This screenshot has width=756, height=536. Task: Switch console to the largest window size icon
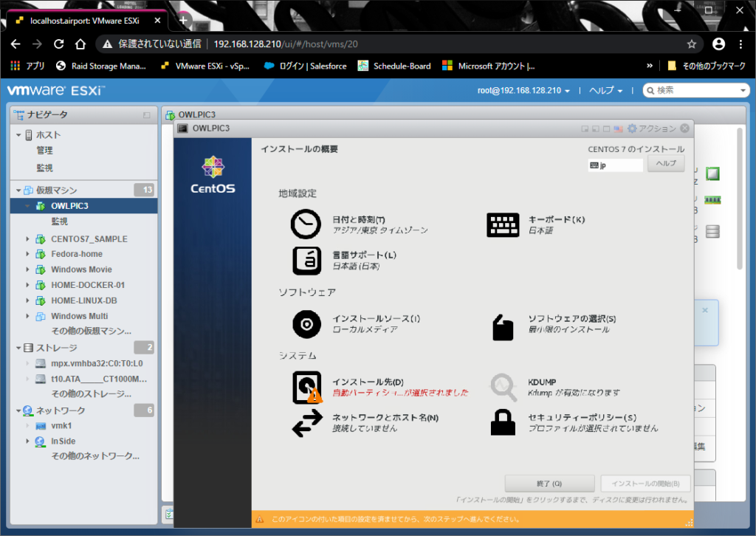point(607,128)
